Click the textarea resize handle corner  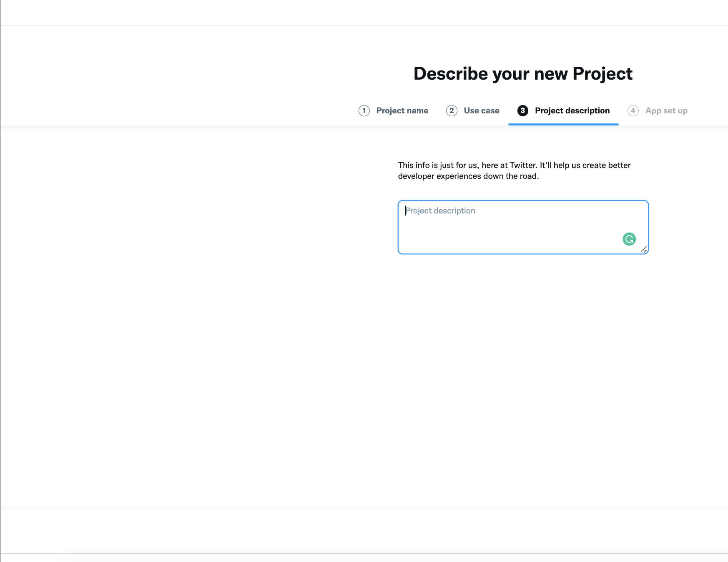click(644, 249)
